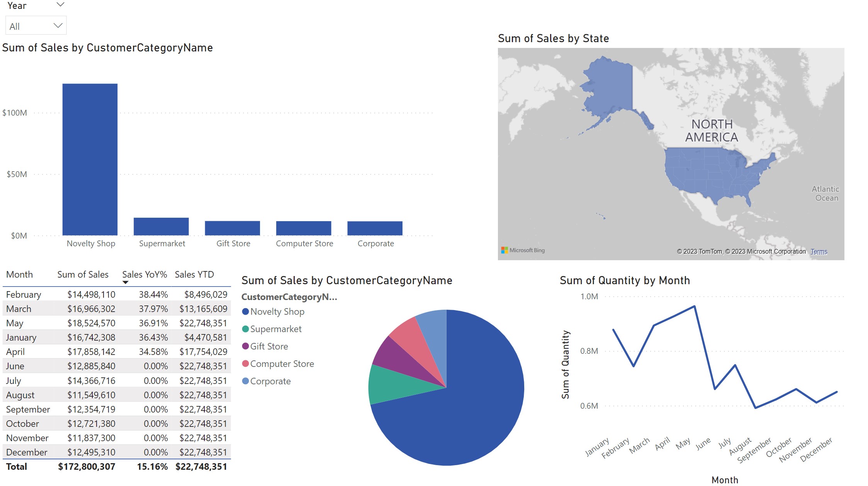This screenshot has width=868, height=486.
Task: Click the May peak on line chart
Action: pos(695,306)
